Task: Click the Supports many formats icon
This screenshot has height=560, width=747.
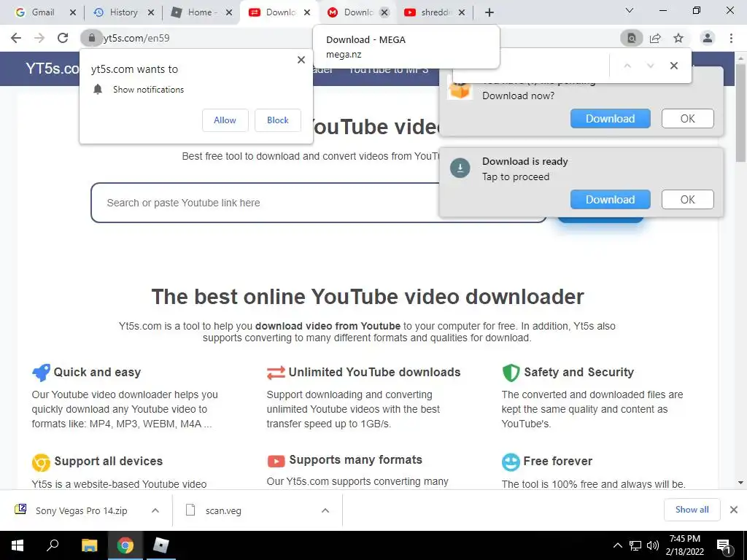Action: (x=276, y=461)
